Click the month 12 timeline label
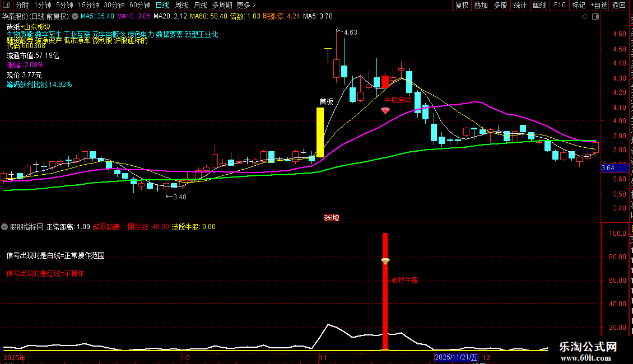The image size is (633, 364). point(486,357)
